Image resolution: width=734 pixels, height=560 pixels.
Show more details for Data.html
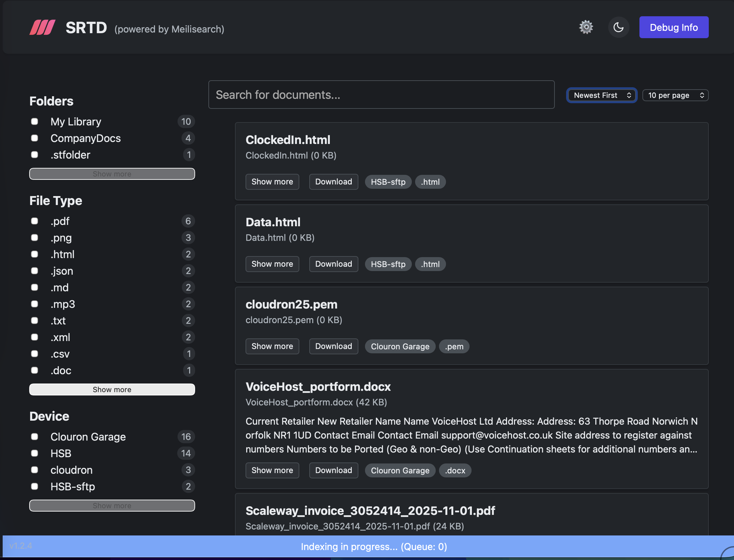tap(272, 264)
